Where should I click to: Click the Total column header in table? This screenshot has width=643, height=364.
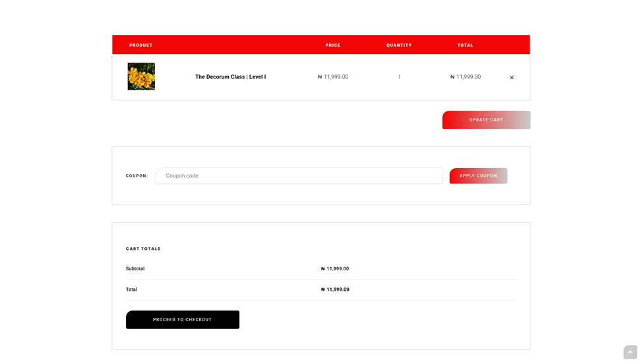click(465, 45)
